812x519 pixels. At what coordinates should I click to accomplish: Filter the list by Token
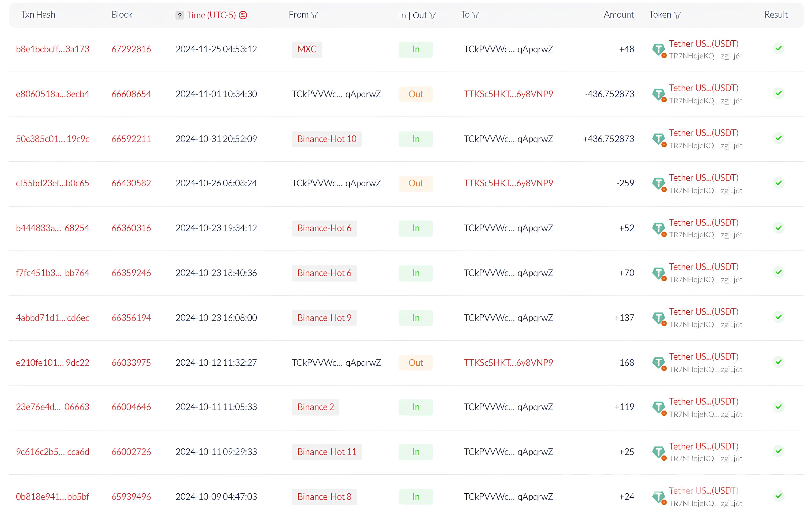(678, 15)
